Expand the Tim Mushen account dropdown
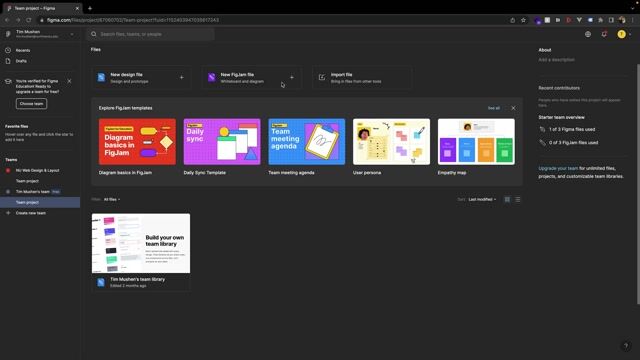This screenshot has height=360, width=640. [x=72, y=34]
